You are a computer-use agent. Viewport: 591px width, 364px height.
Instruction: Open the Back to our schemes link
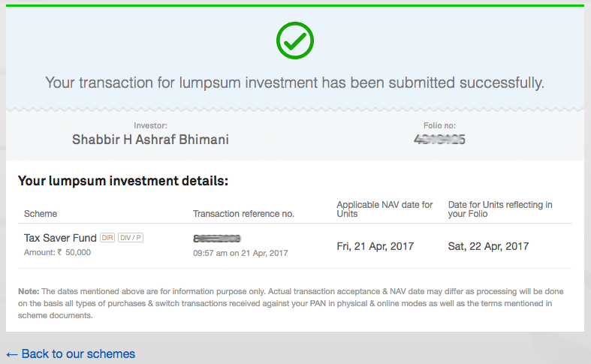[71, 353]
